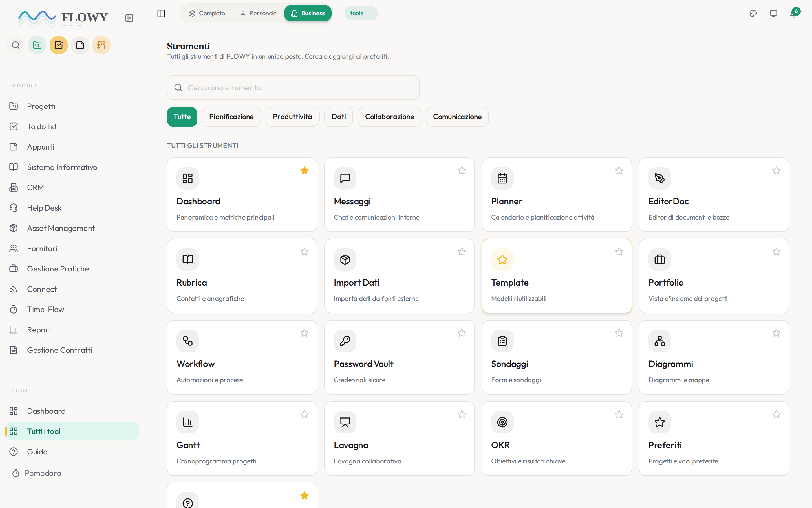
Task: Toggle favorite star on OKR card
Action: [x=619, y=414]
